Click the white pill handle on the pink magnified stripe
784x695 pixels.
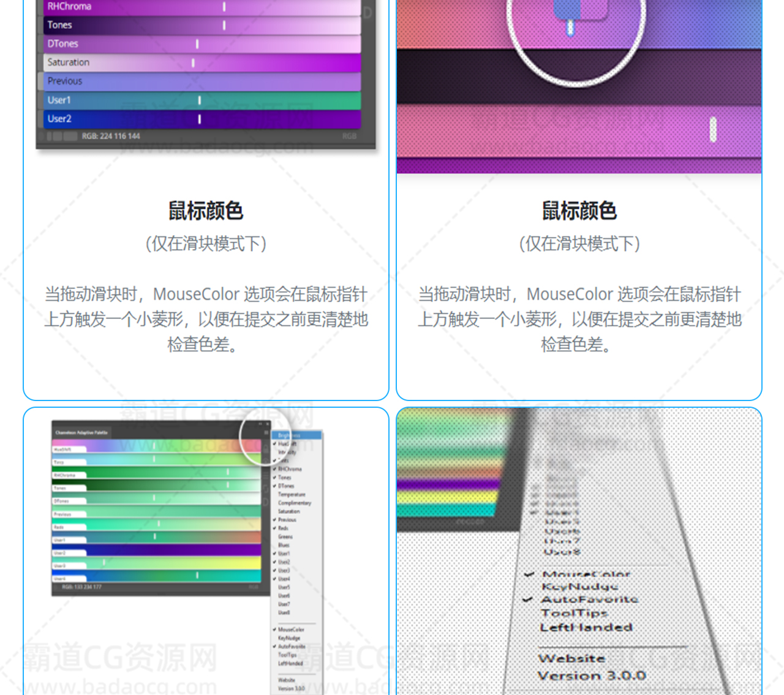coord(713,129)
